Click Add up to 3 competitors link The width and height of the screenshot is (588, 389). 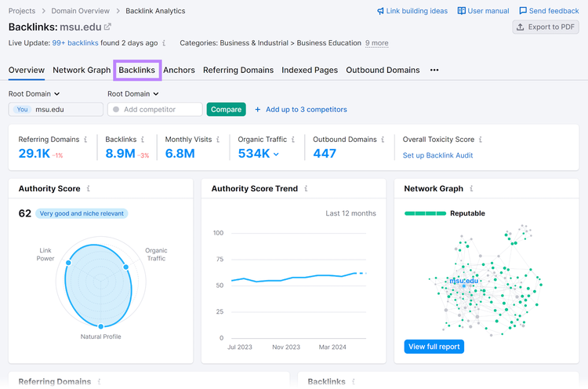(x=306, y=109)
